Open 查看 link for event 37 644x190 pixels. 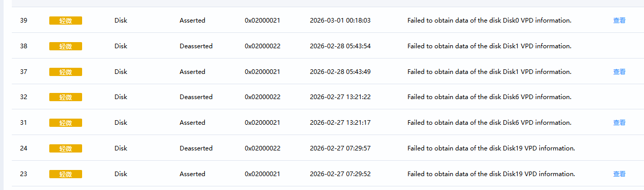pyautogui.click(x=619, y=72)
